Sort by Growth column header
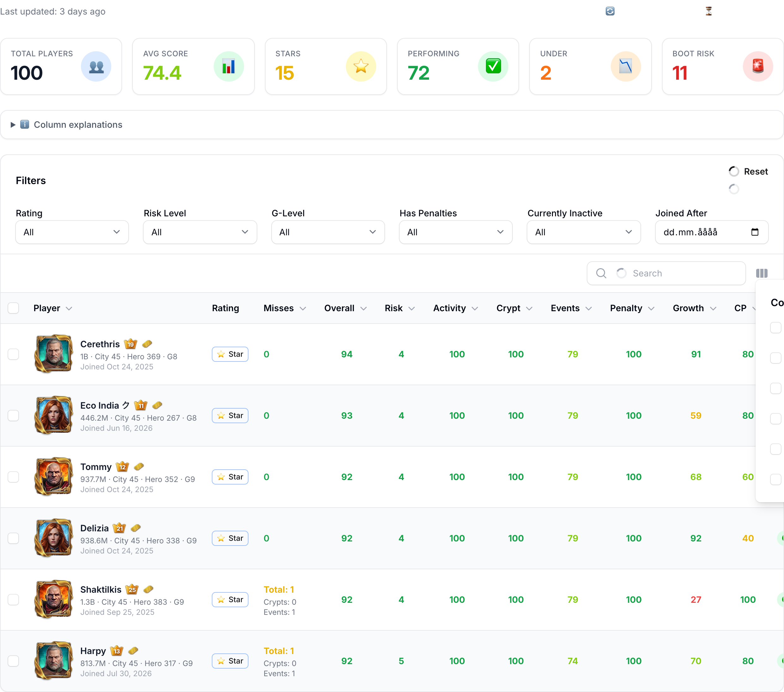The width and height of the screenshot is (784, 692). (x=694, y=308)
